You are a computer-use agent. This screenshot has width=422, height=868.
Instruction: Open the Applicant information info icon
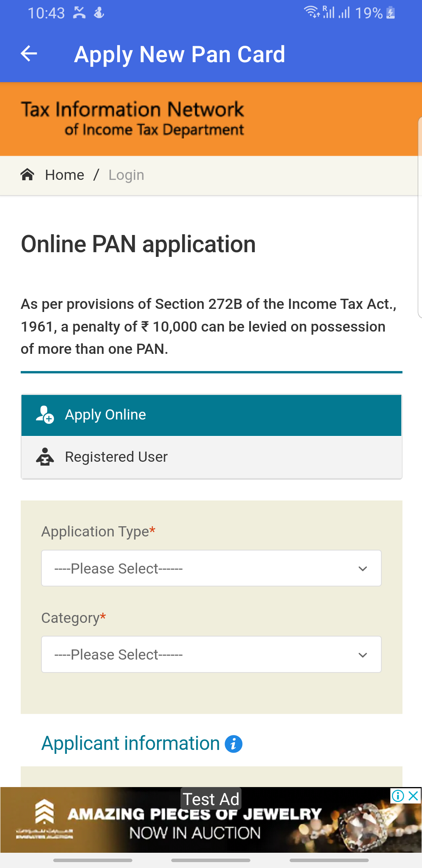[x=234, y=744]
